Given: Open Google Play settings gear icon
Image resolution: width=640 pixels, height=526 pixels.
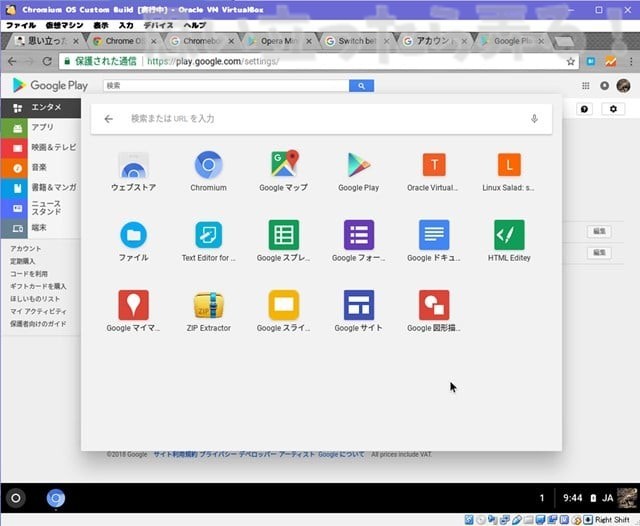Looking at the screenshot, I should pyautogui.click(x=613, y=109).
